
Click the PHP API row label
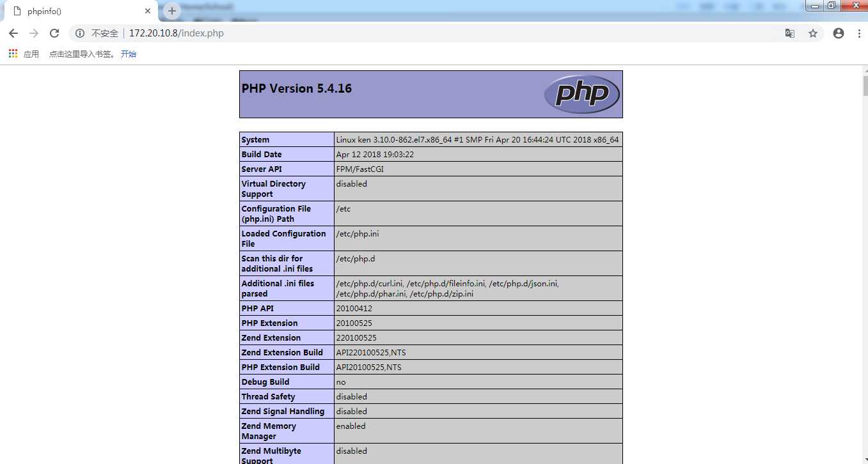point(258,309)
